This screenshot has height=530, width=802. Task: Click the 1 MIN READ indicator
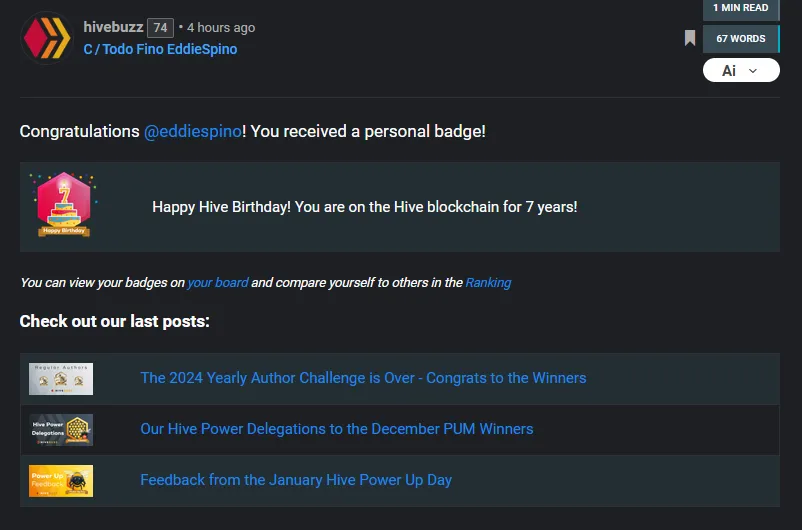[741, 9]
